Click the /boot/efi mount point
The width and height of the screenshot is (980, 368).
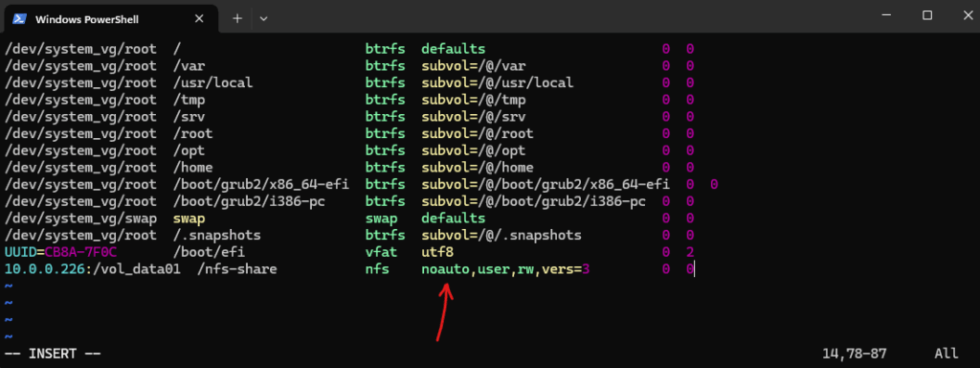coord(209,253)
